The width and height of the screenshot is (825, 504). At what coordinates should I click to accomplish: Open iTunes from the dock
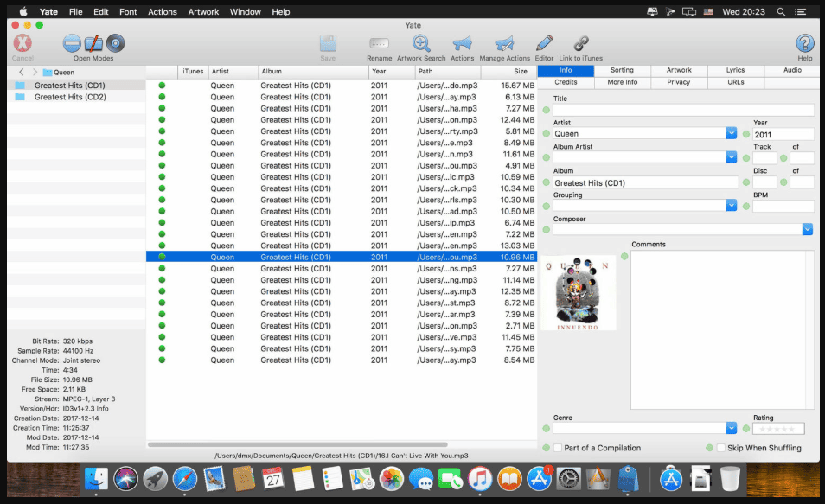(x=480, y=479)
